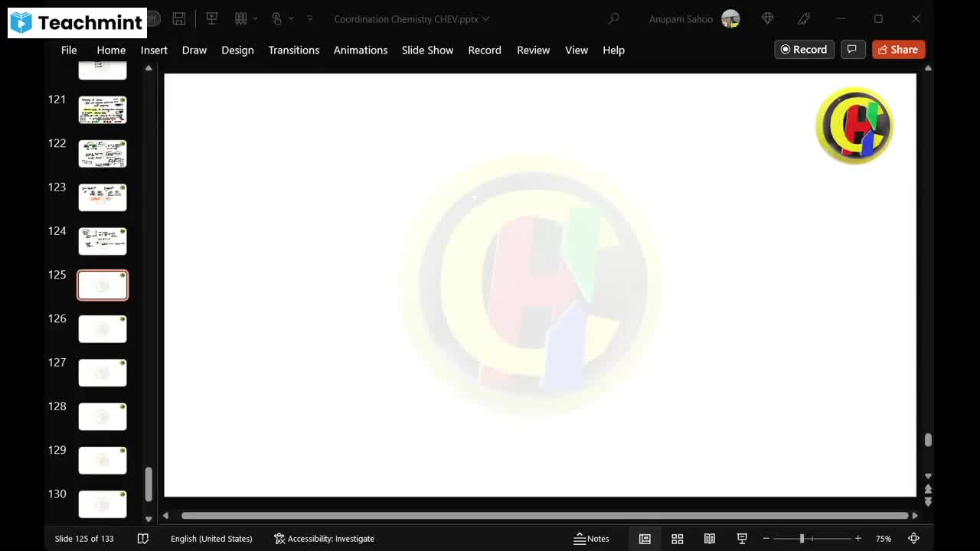Open Customize Quick Access Toolbar dropdown
This screenshot has width=980, height=551.
(x=310, y=18)
